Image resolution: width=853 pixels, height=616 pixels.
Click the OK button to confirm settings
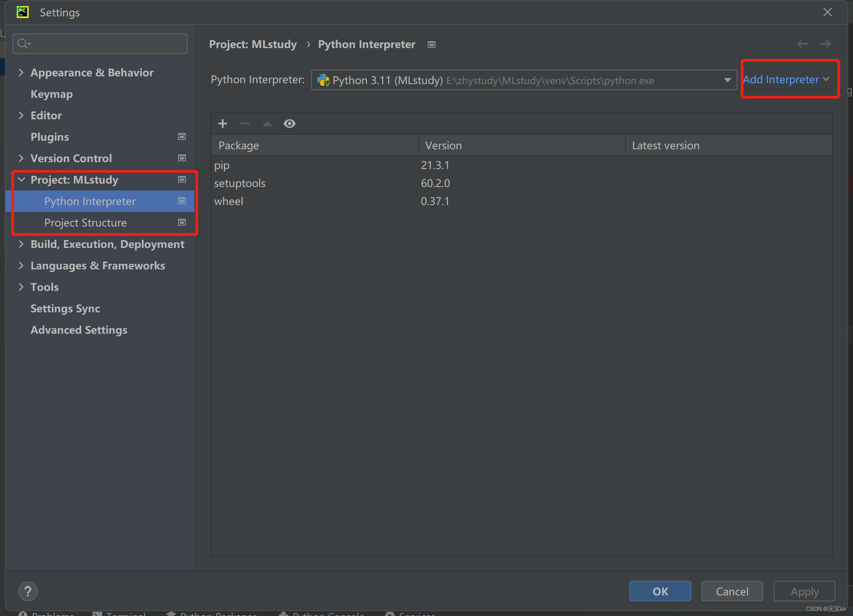[x=659, y=591]
